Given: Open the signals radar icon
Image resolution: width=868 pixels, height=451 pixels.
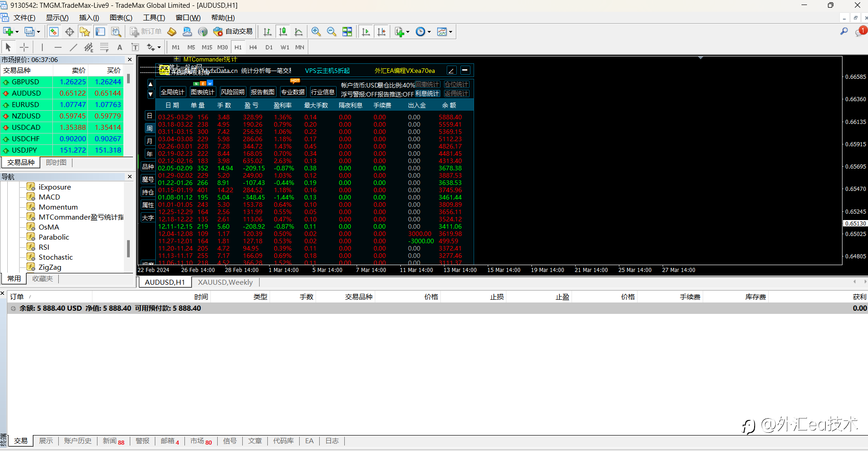Looking at the screenshot, I should (203, 31).
